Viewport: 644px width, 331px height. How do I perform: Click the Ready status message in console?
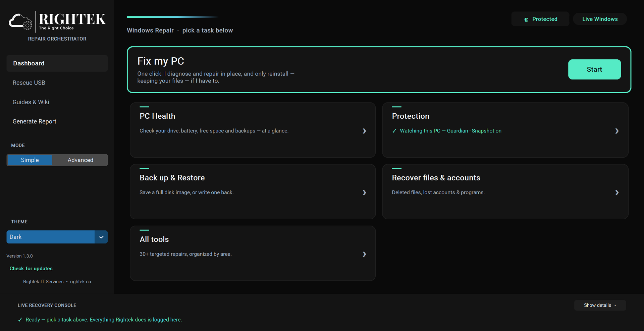tap(104, 320)
